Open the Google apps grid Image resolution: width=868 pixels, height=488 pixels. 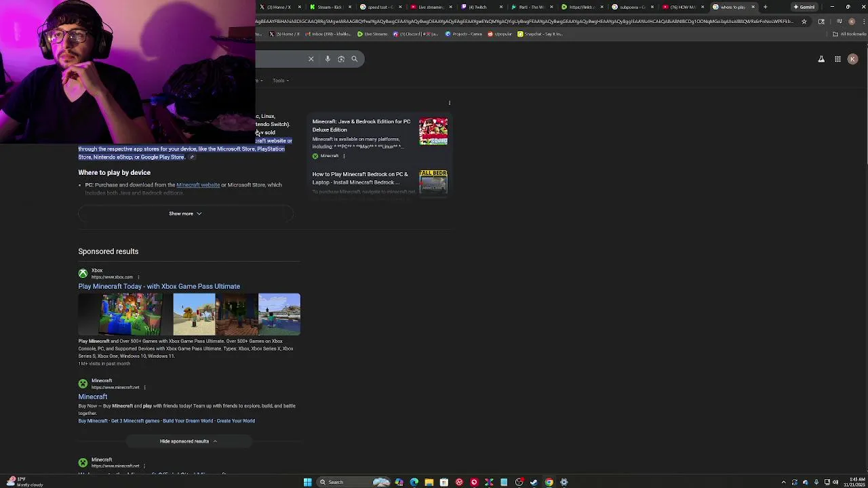[x=837, y=59]
